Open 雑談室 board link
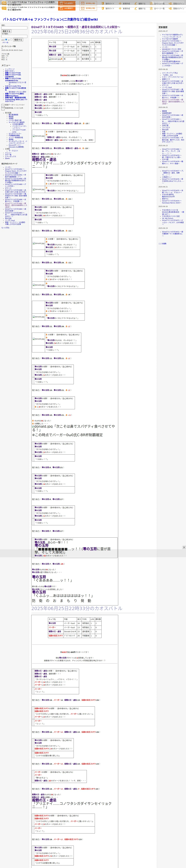 pyautogui.click(x=11, y=117)
